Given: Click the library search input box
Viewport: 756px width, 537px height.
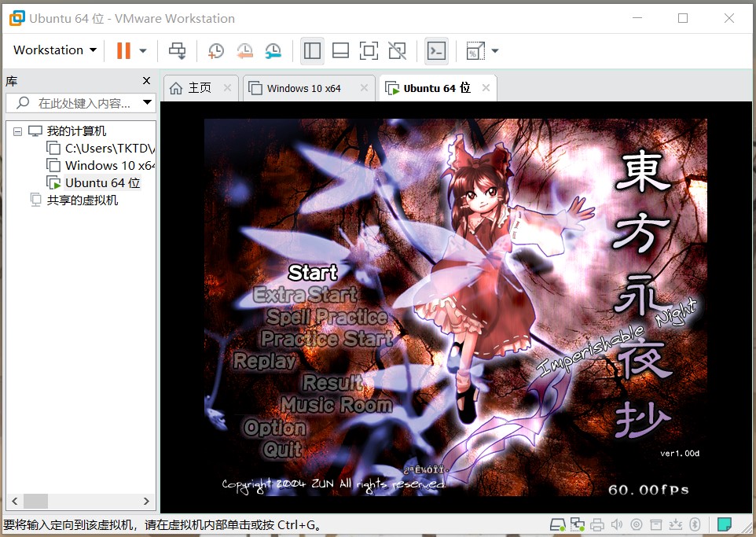Looking at the screenshot, I should (79, 102).
